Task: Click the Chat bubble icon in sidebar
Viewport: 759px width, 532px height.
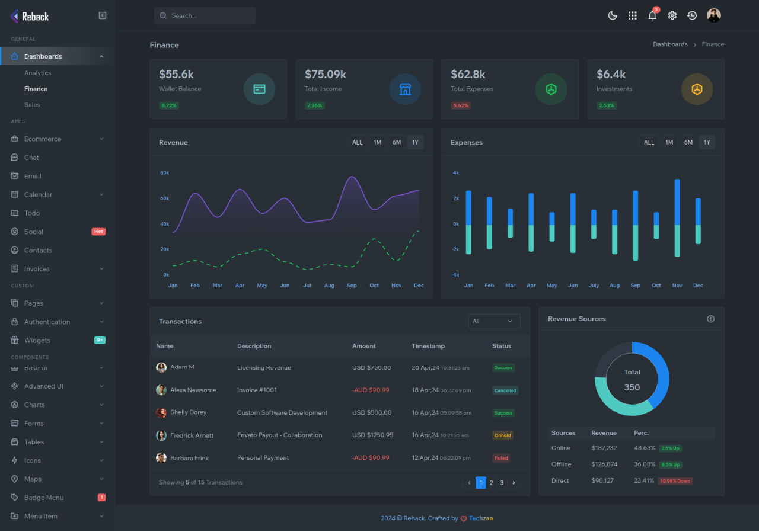Action: 15,158
